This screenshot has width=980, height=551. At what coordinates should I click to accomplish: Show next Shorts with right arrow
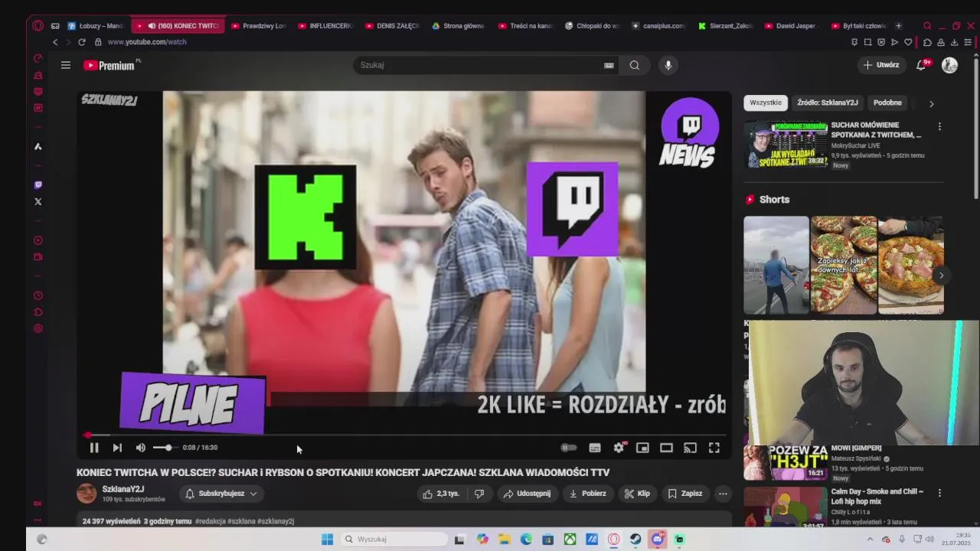[941, 275]
